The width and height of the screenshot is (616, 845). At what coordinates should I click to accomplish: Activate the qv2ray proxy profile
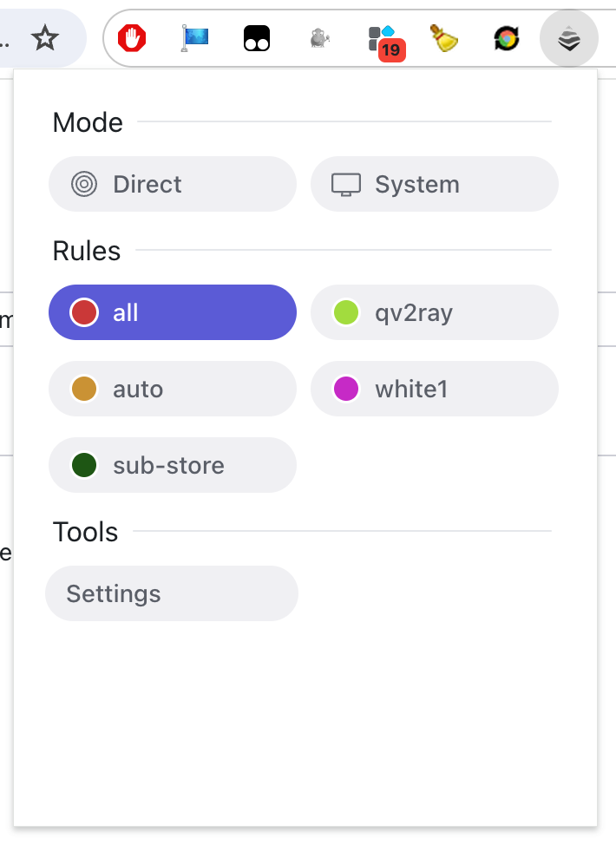pos(435,312)
